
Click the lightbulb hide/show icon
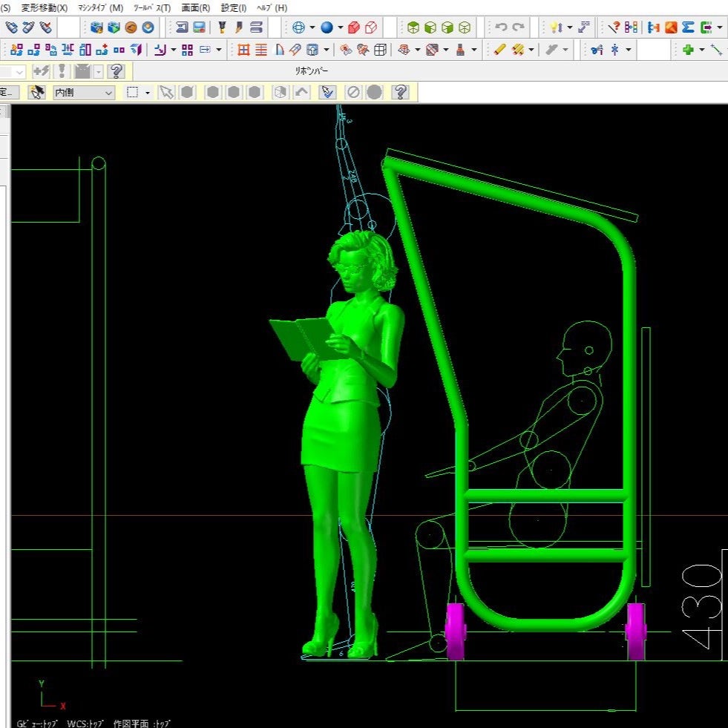pos(556,27)
